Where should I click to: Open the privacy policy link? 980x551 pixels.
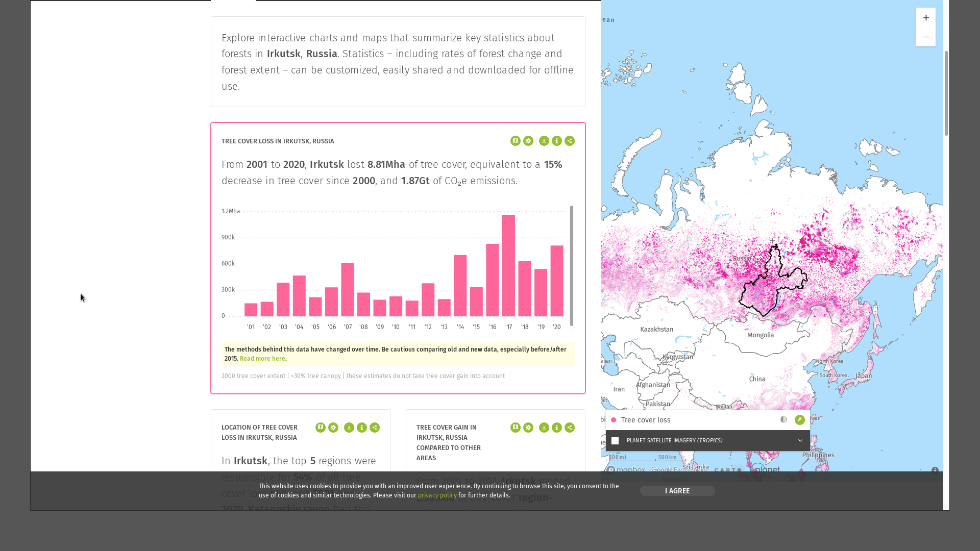pos(437,495)
